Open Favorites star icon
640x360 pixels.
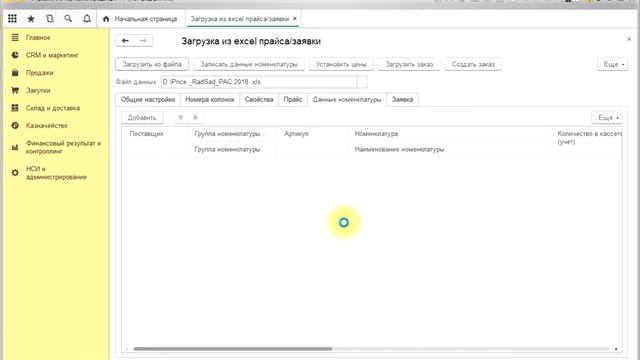tap(31, 19)
